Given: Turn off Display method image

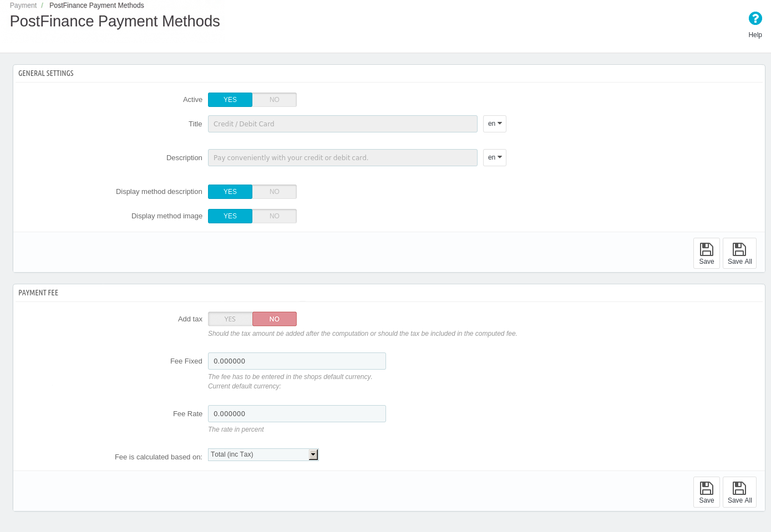Looking at the screenshot, I should tap(275, 216).
